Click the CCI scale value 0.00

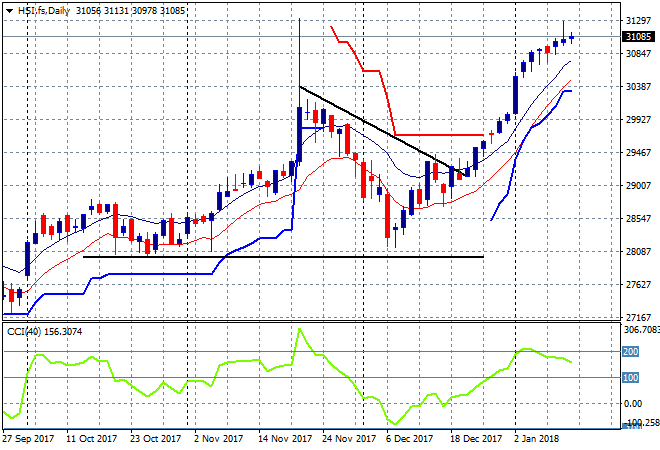[633, 404]
